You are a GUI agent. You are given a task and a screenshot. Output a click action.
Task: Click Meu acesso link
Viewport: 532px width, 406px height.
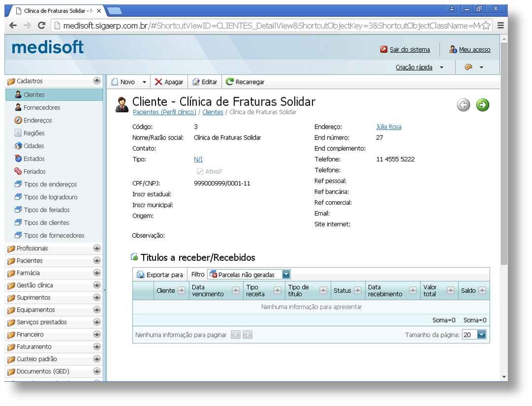click(x=475, y=49)
